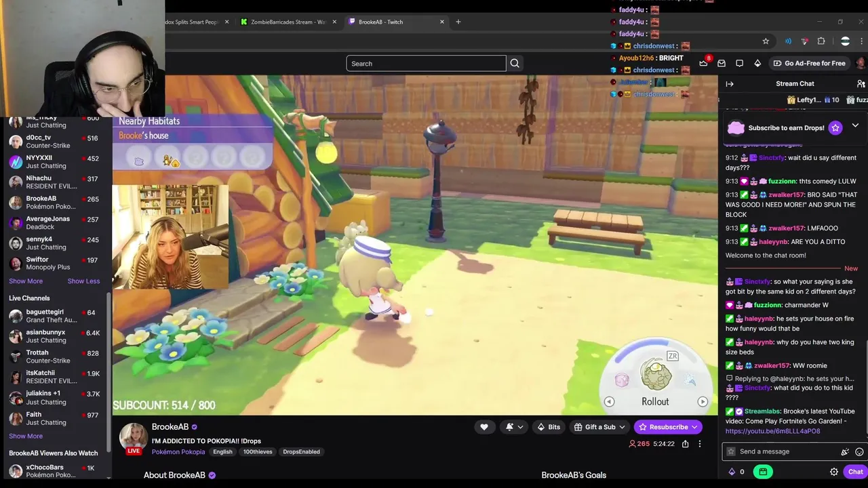The image size is (868, 488).
Task: Click the stream video player
Action: click(415, 245)
